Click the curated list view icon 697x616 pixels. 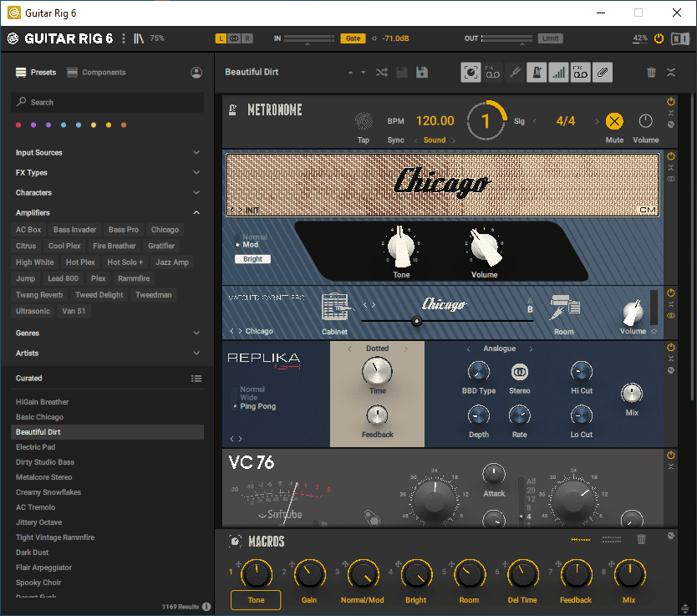[196, 379]
